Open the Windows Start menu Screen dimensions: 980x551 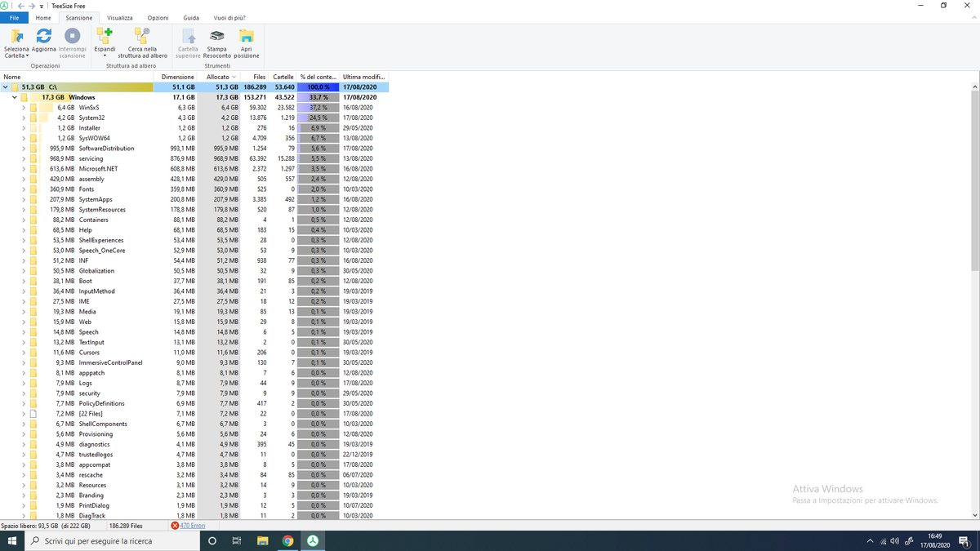(x=12, y=540)
